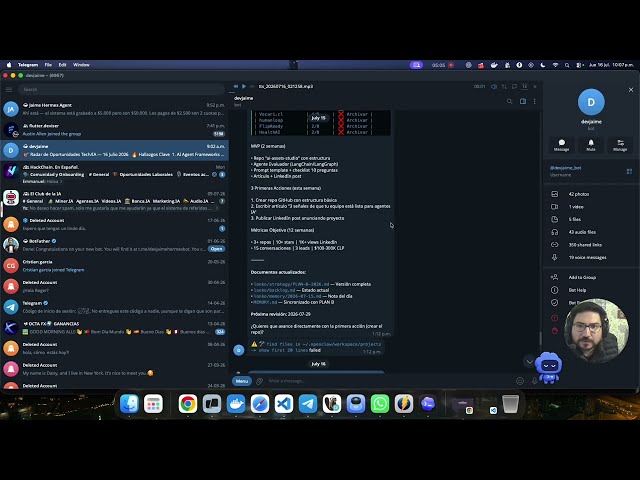Click the Manage bot button
The height and width of the screenshot is (480, 640).
[x=620, y=145]
